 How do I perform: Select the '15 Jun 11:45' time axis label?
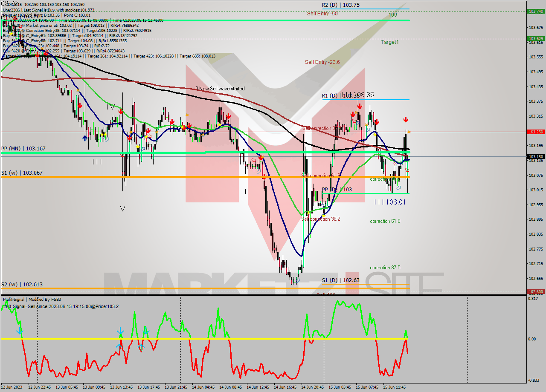click(395, 387)
